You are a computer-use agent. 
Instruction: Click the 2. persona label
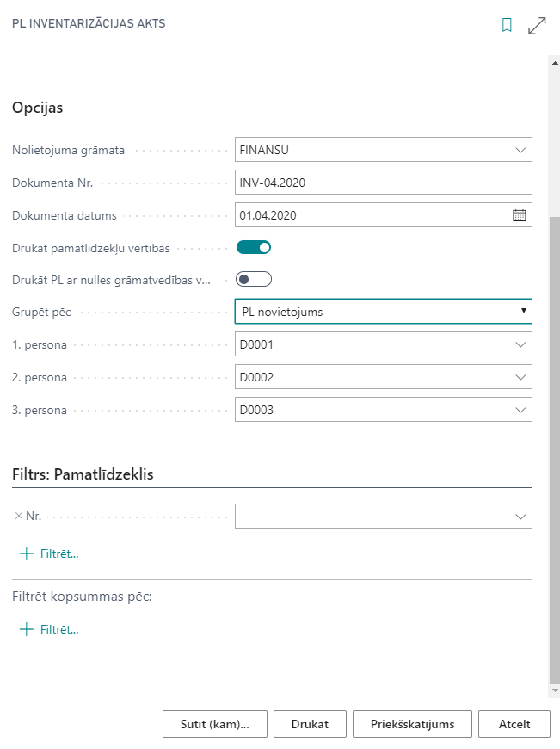(40, 378)
